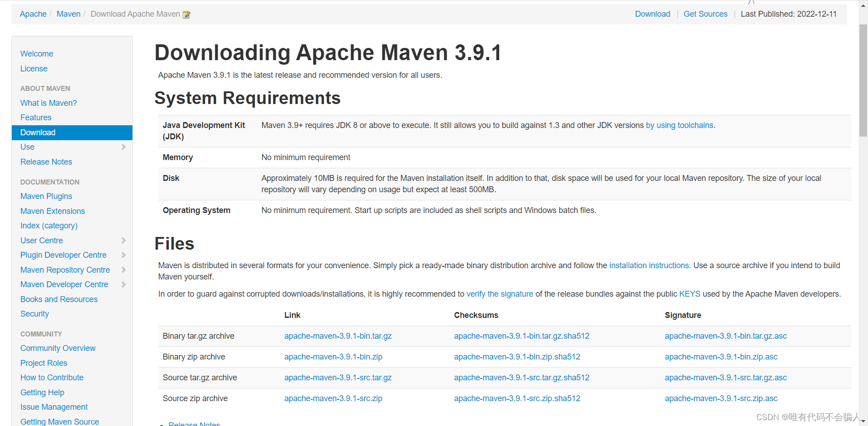Screen dimensions: 868x426
Task: Expand the Plugin Developer Centre arrow
Action: click(123, 255)
